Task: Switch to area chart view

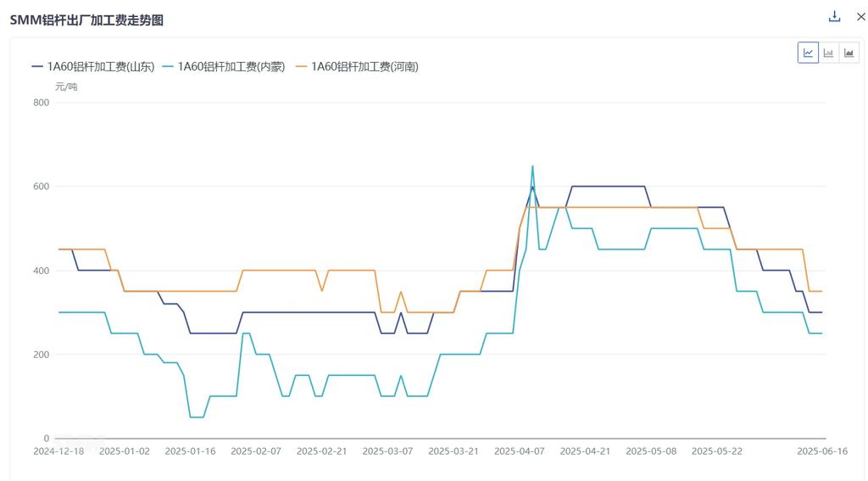Action: (x=849, y=53)
